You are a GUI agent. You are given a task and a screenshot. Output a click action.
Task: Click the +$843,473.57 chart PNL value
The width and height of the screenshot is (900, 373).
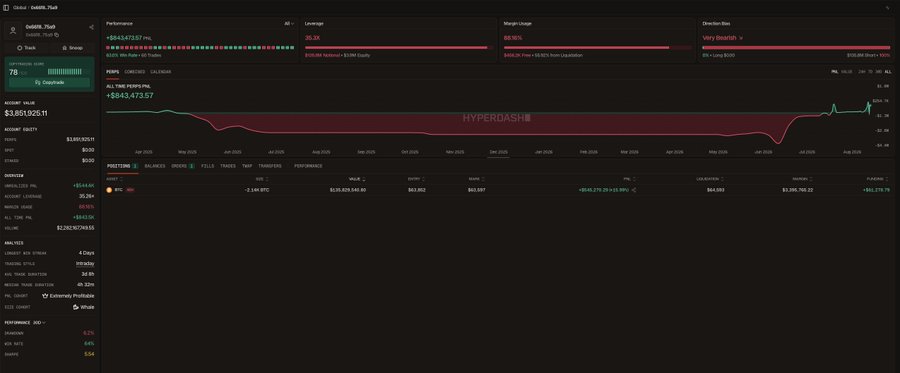click(130, 96)
